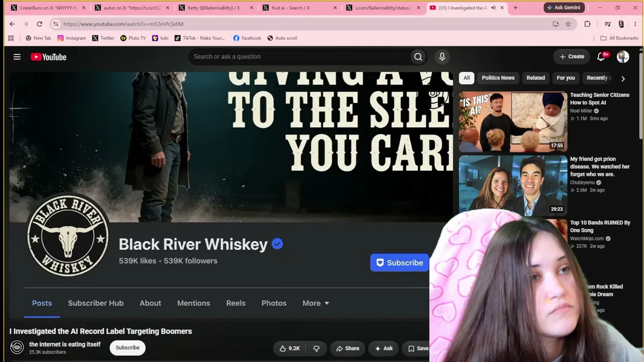The width and height of the screenshot is (644, 362).
Task: Click the white Subscribe button under the video
Action: coord(128,347)
